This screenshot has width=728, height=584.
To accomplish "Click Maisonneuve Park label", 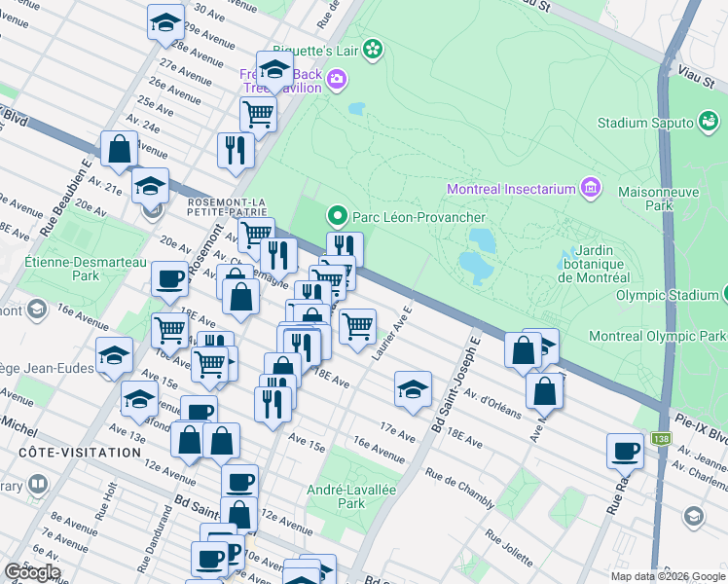I will pyautogui.click(x=658, y=199).
